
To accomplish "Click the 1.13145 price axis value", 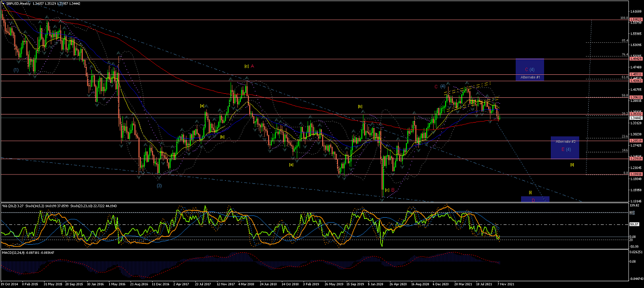I will click(636, 201).
